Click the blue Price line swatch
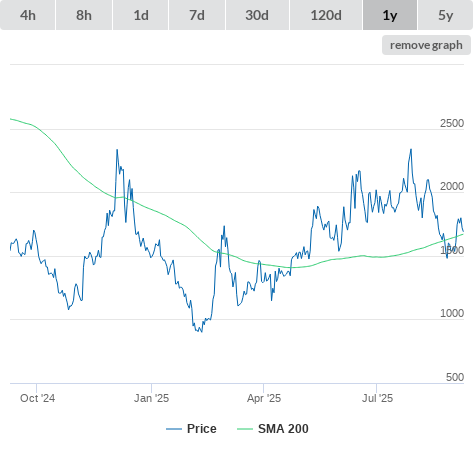This screenshot has width=474, height=455. coord(174,429)
